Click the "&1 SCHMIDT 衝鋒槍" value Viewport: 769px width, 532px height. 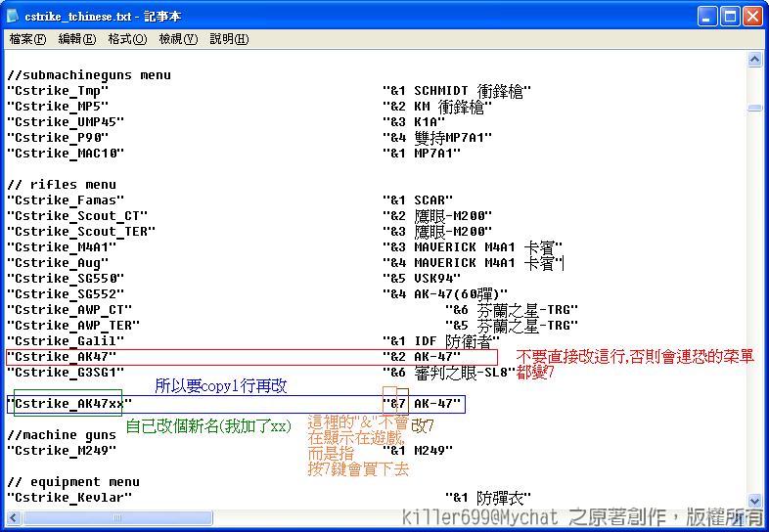pyautogui.click(x=457, y=91)
